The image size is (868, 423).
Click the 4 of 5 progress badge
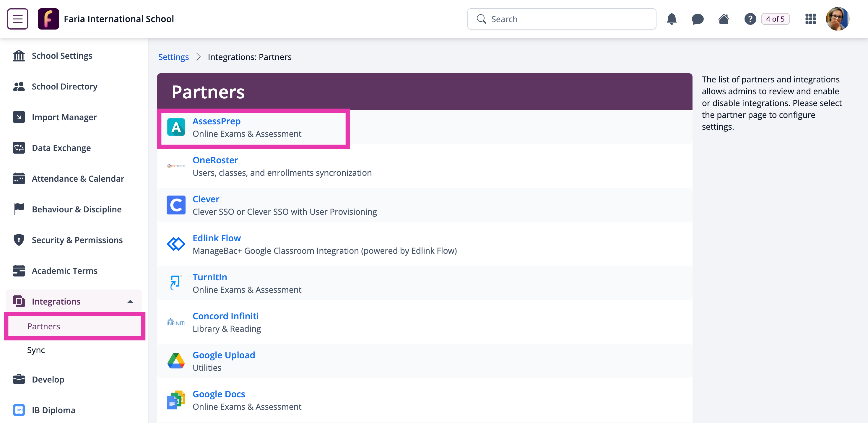pyautogui.click(x=775, y=19)
